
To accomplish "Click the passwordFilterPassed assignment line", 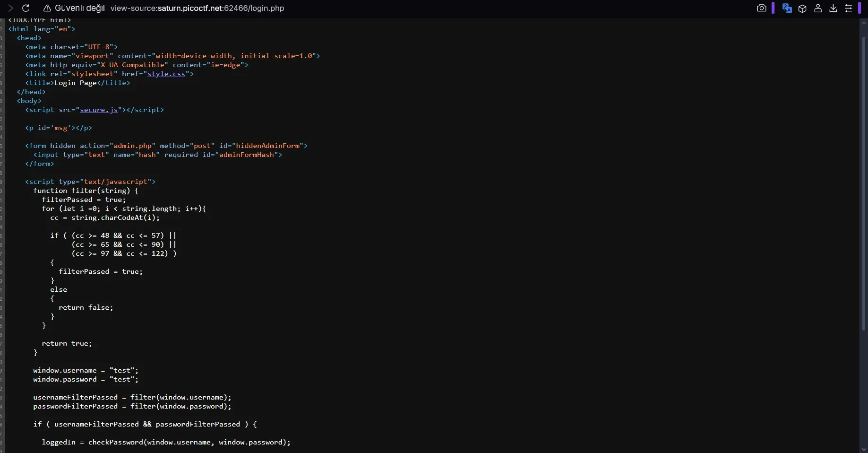I will [x=132, y=406].
